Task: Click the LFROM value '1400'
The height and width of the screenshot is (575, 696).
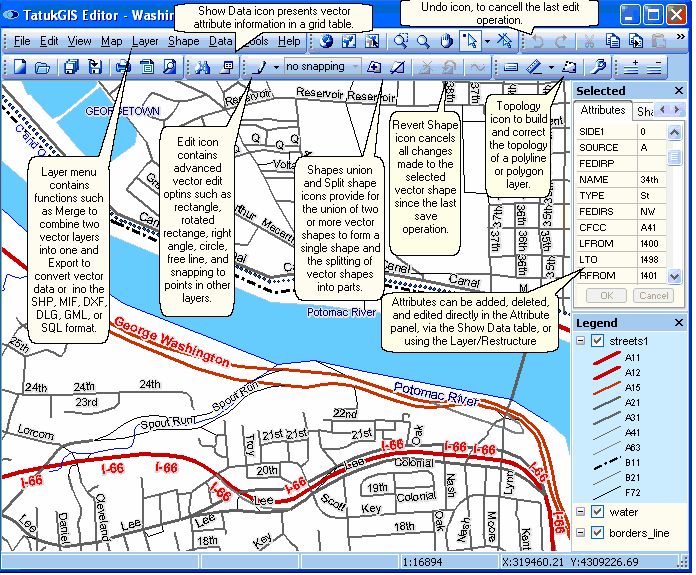Action: tap(651, 244)
